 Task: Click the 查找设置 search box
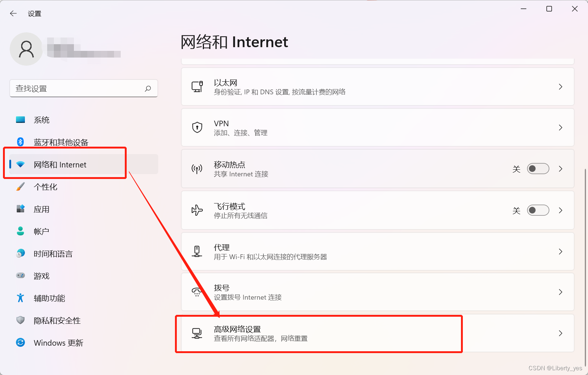point(84,88)
